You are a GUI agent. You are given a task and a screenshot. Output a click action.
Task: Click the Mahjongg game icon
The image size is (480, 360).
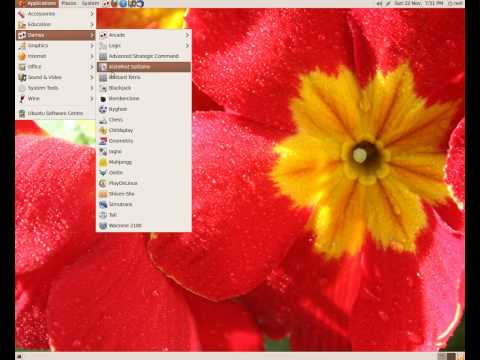click(x=103, y=162)
